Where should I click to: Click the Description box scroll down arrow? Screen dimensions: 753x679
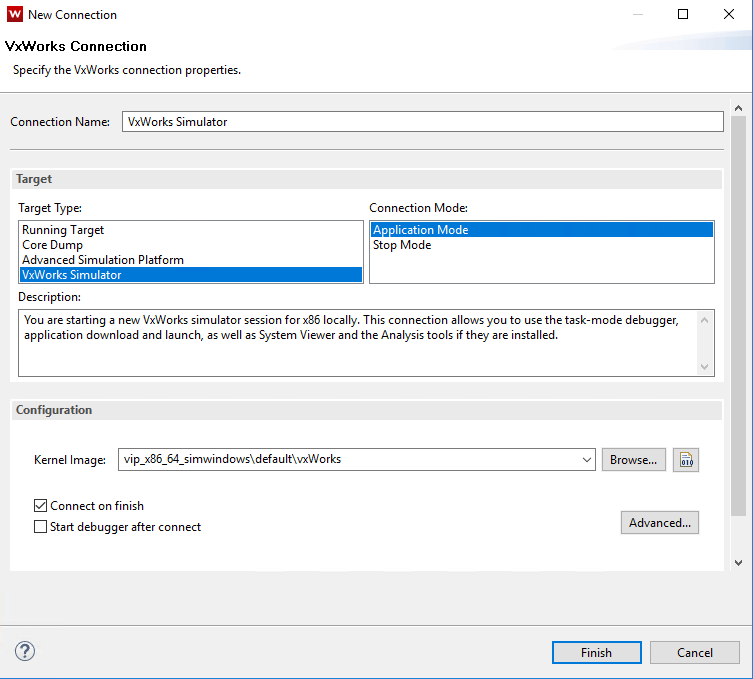704,367
